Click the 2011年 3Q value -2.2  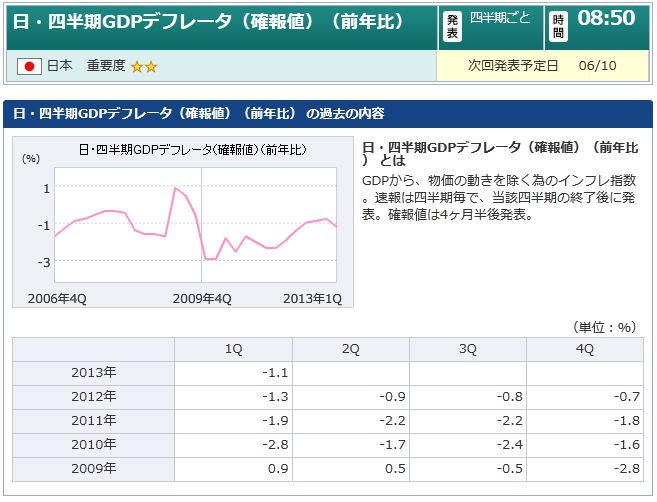click(510, 421)
